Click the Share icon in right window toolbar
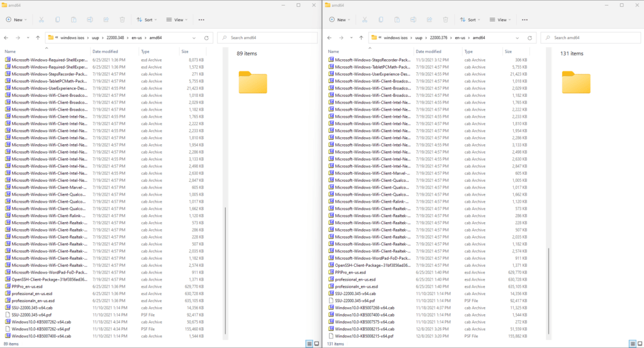Screen dimensions: 644x348 [429, 20]
